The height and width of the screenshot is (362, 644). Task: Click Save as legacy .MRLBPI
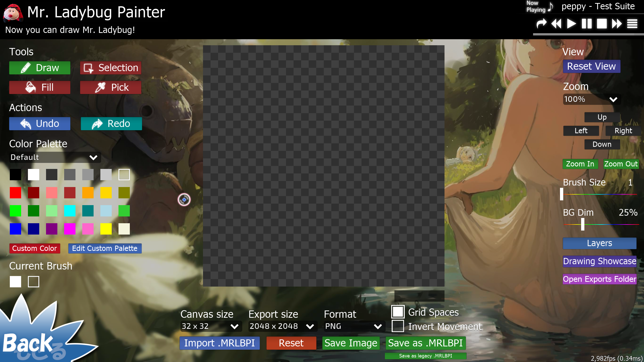pos(426,356)
